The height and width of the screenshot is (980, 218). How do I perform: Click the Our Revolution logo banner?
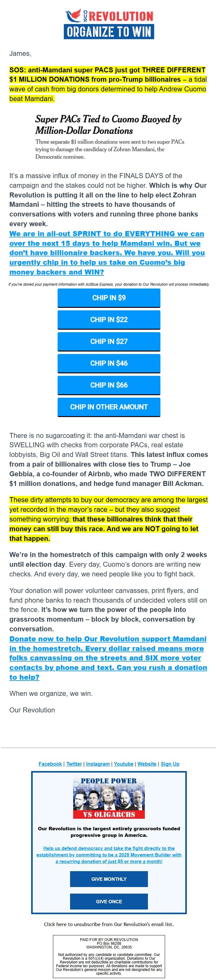click(x=109, y=24)
